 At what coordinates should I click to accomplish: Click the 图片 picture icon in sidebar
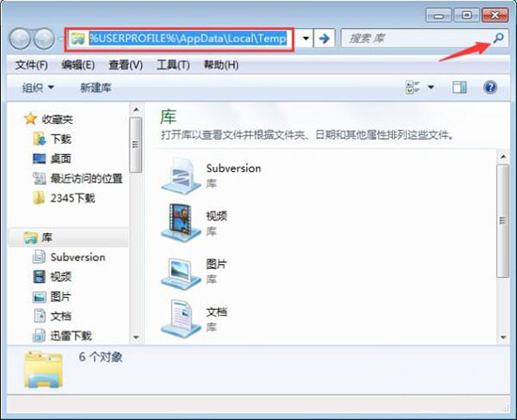point(39,297)
